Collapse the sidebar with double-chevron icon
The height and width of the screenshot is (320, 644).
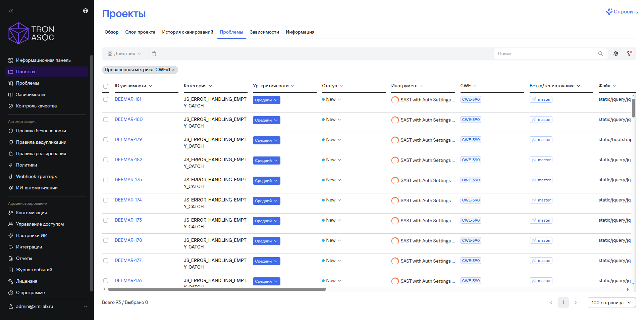[11, 11]
